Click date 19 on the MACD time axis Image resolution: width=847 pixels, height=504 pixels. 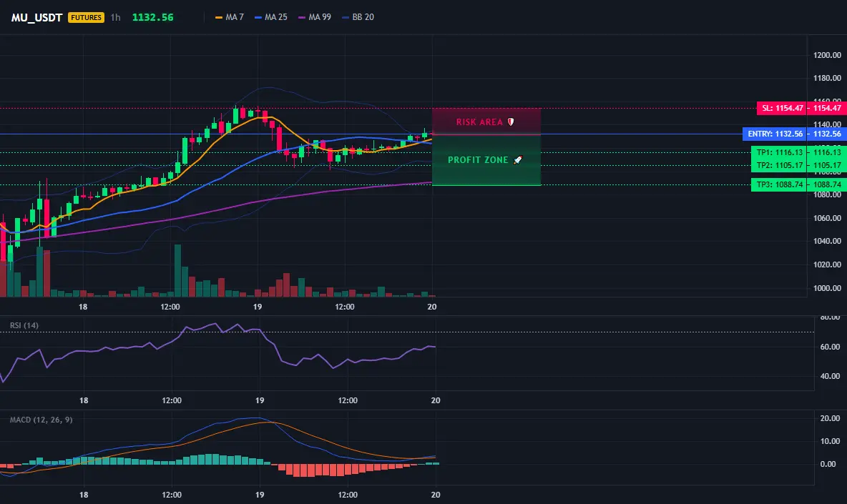[x=260, y=495]
